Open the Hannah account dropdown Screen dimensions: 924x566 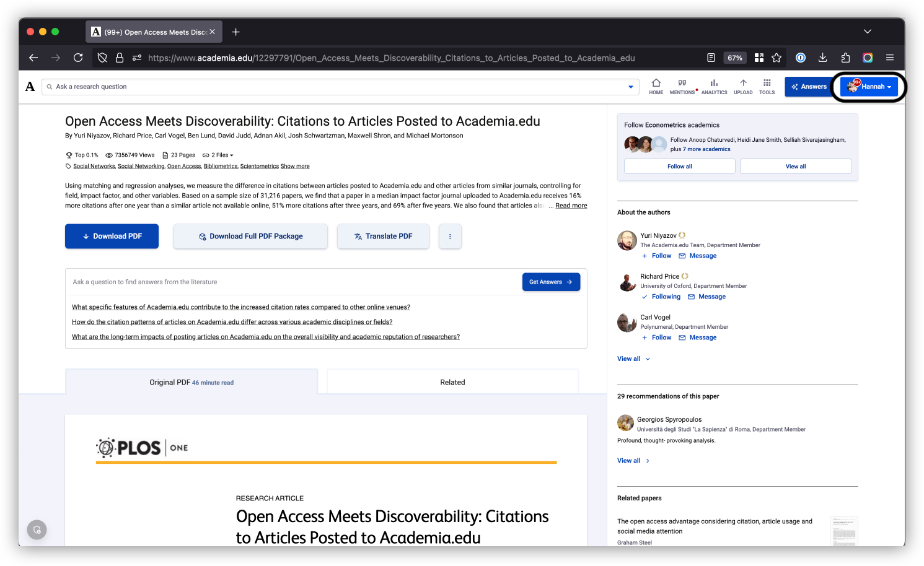click(x=870, y=87)
